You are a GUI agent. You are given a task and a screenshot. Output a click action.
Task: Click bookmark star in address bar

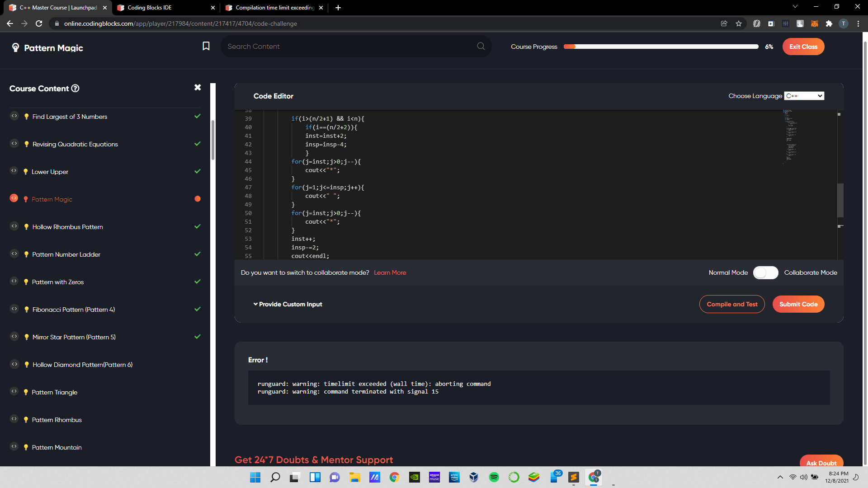pyautogui.click(x=739, y=23)
